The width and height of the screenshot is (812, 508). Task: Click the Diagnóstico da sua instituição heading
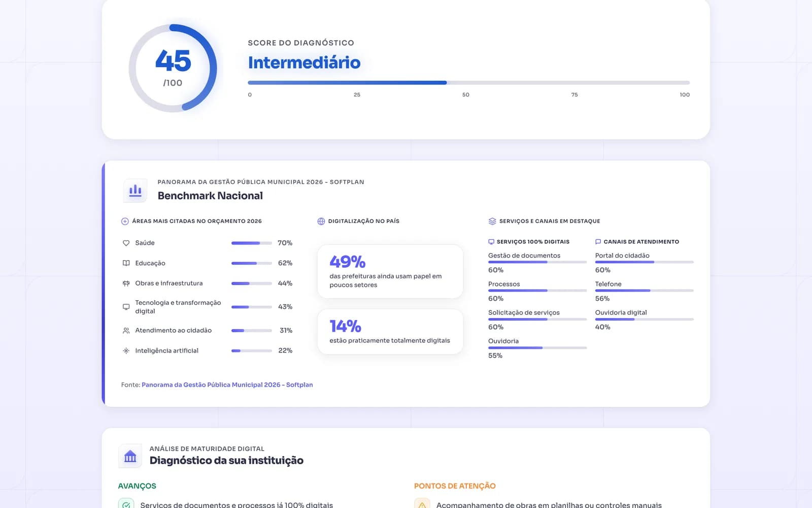tap(226, 460)
